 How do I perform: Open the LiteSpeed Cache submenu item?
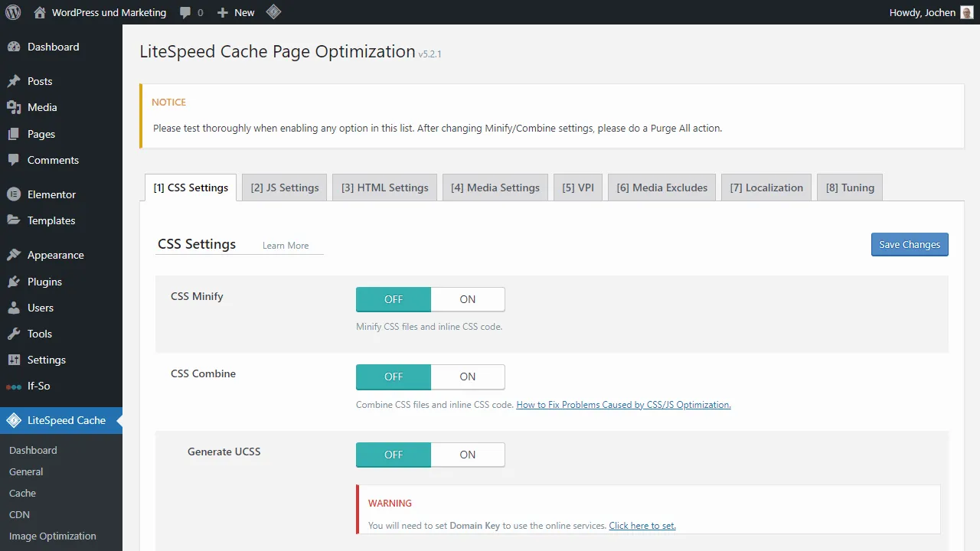(22, 493)
